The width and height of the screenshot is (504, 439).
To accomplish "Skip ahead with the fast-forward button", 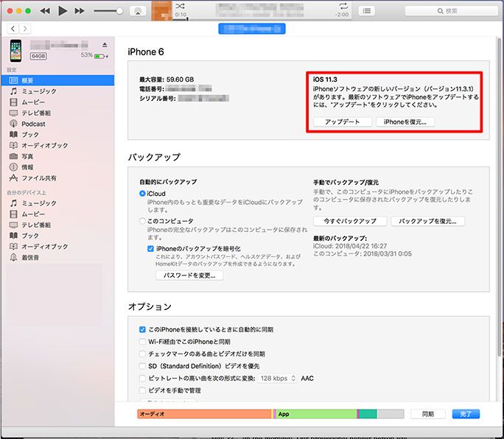I will coord(80,11).
